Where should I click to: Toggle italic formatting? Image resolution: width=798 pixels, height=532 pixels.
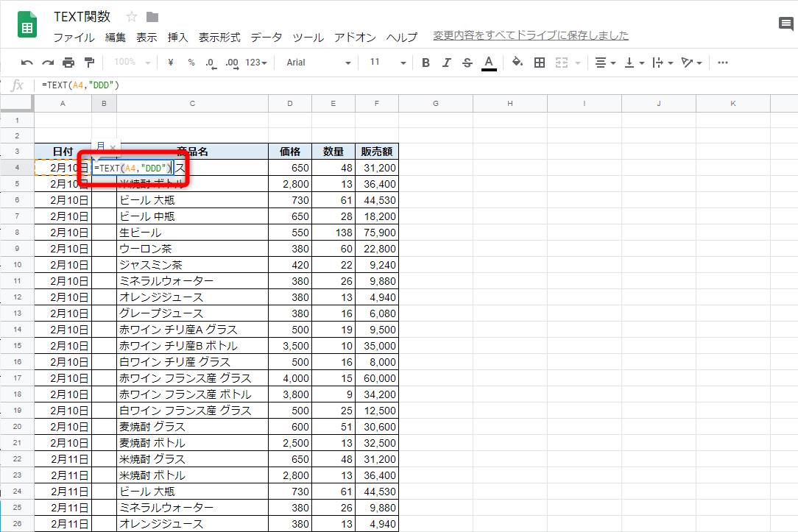tap(446, 63)
